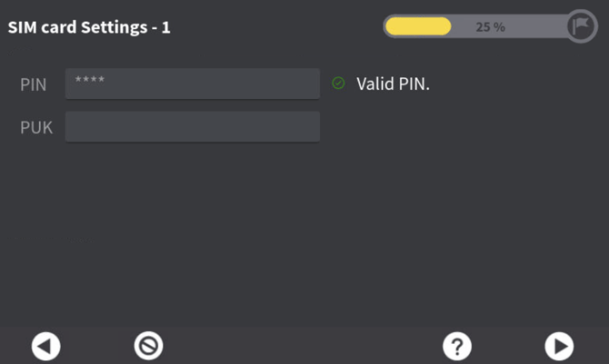609x364 pixels.
Task: Click the masked asterisks in PIN field
Action: tap(90, 81)
